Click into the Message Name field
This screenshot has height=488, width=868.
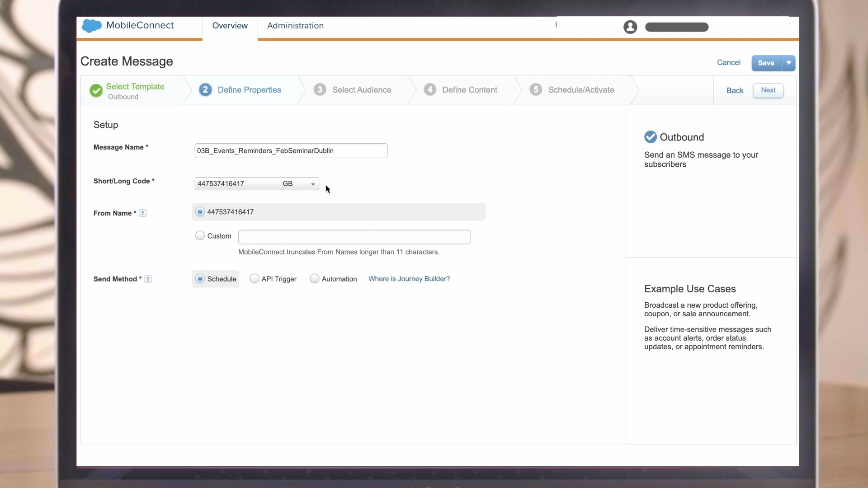[x=291, y=151]
